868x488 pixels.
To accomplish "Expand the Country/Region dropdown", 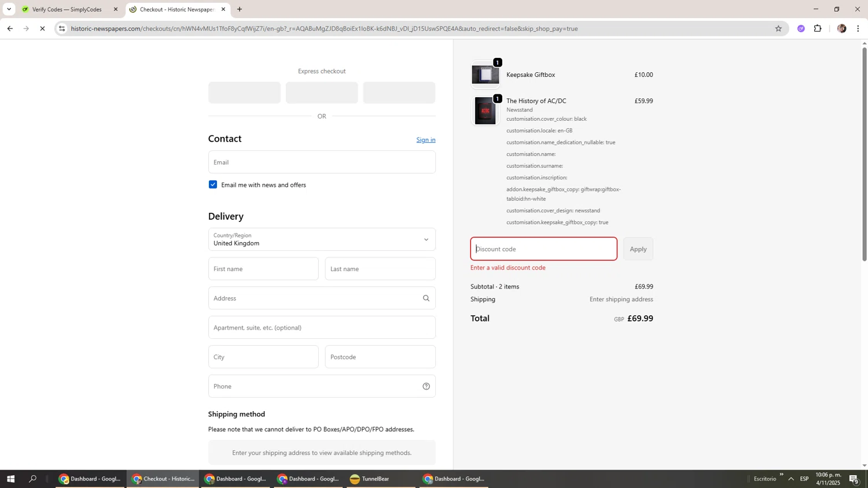I will [x=321, y=239].
